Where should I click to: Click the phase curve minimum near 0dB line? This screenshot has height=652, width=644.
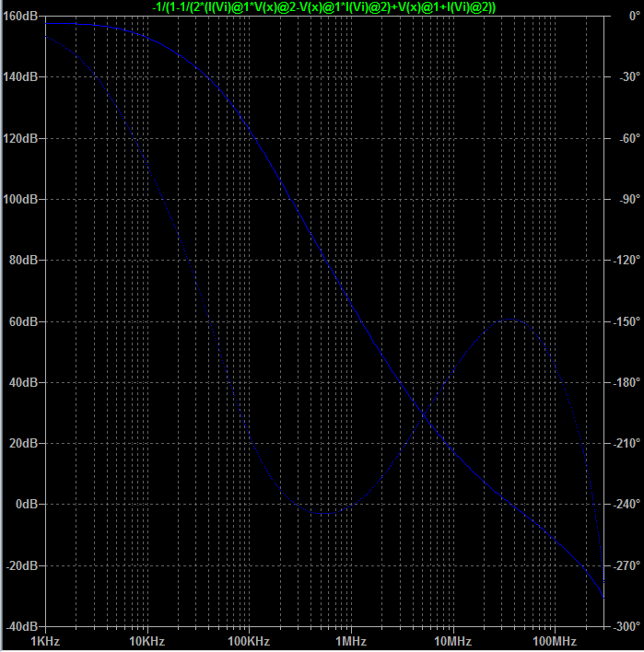[322, 514]
